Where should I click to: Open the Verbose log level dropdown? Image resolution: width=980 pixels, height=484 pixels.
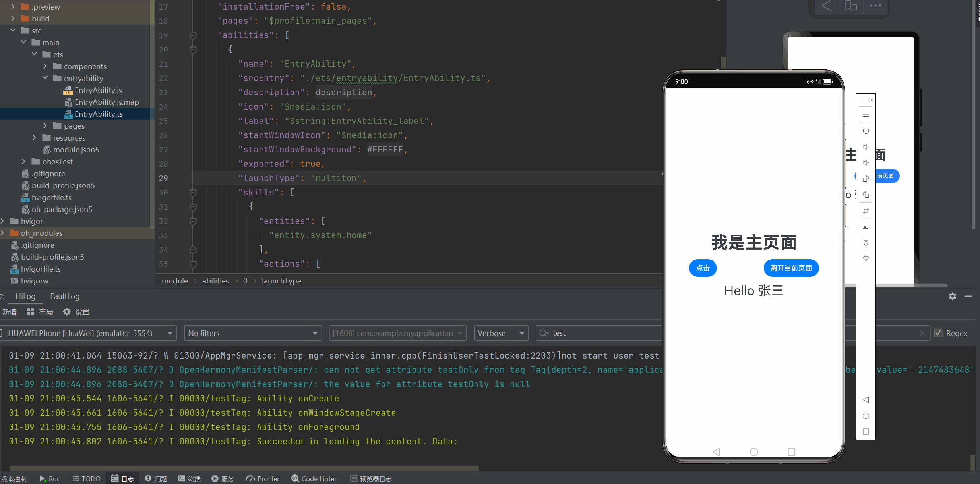coord(501,333)
